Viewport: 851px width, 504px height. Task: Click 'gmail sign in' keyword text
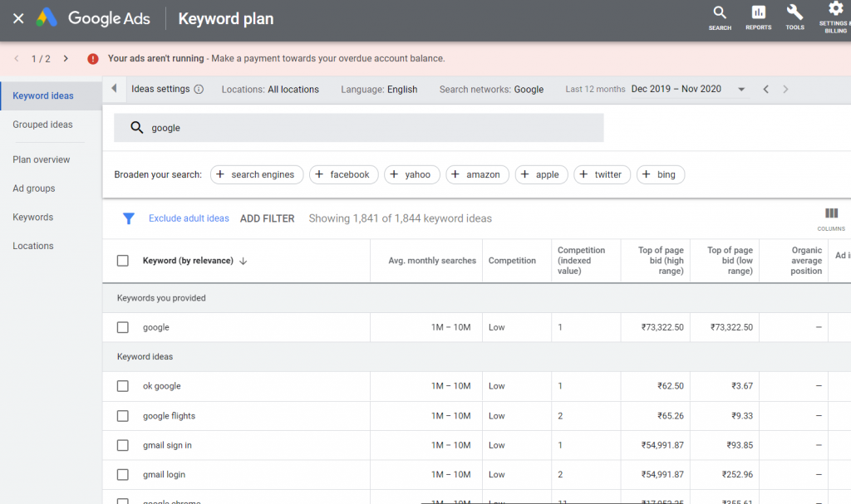[167, 445]
